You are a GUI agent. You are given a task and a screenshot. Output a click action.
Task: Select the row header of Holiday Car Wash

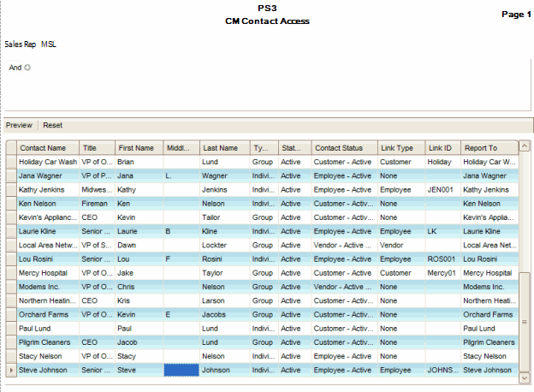(10, 161)
